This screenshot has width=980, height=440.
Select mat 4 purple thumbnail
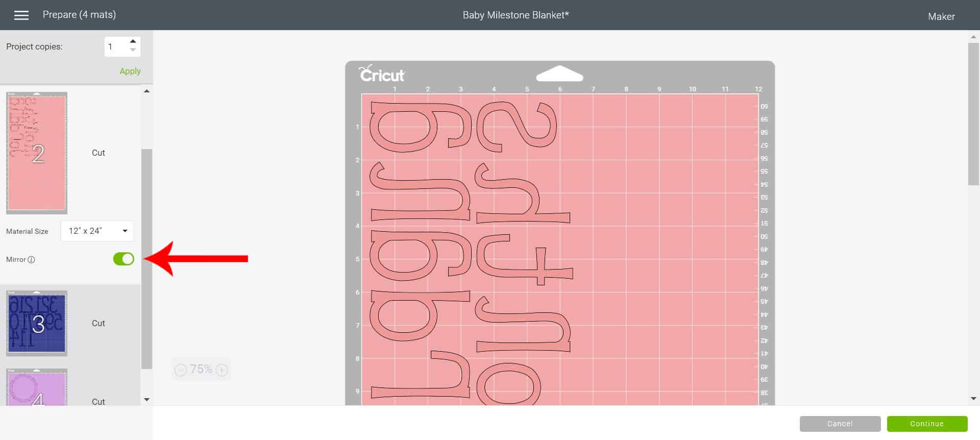coord(37,388)
